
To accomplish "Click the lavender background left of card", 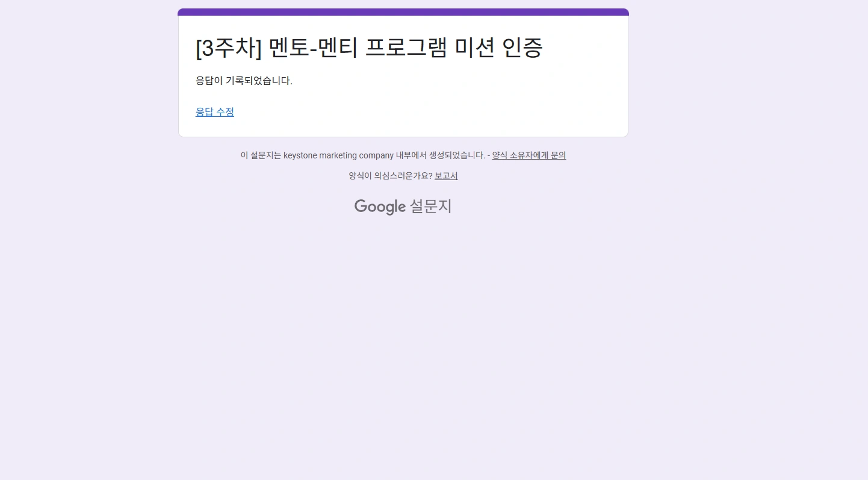I will point(90,72).
